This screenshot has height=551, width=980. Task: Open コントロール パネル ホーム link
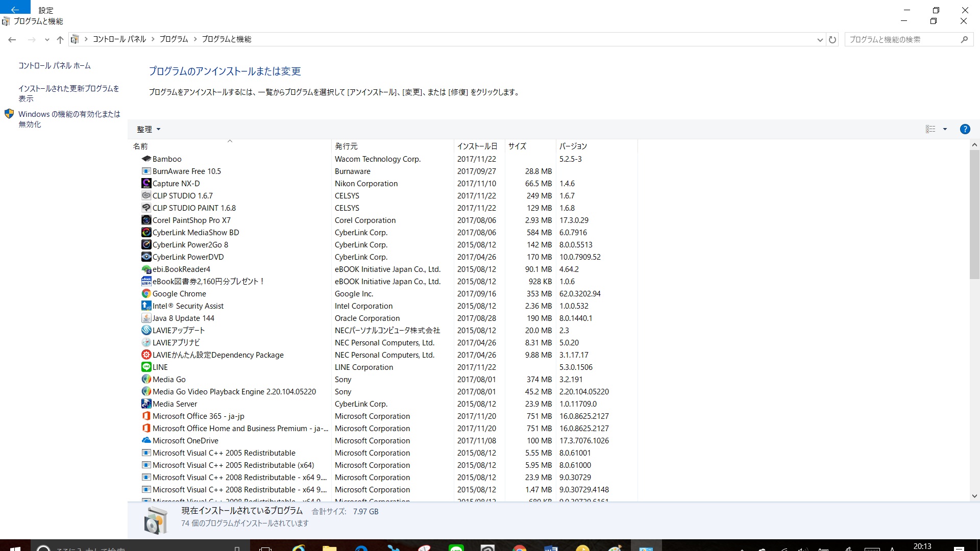coord(55,65)
